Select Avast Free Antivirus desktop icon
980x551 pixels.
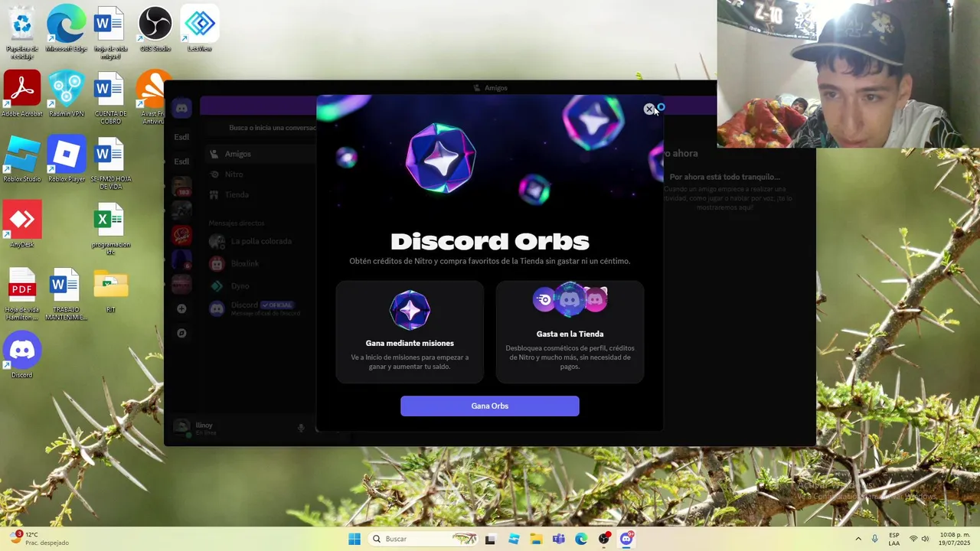point(153,98)
